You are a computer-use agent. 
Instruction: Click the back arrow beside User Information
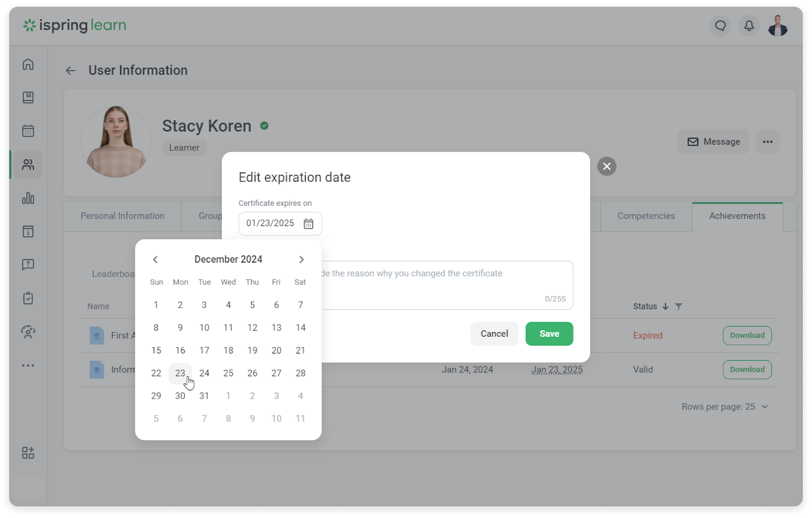click(x=71, y=71)
